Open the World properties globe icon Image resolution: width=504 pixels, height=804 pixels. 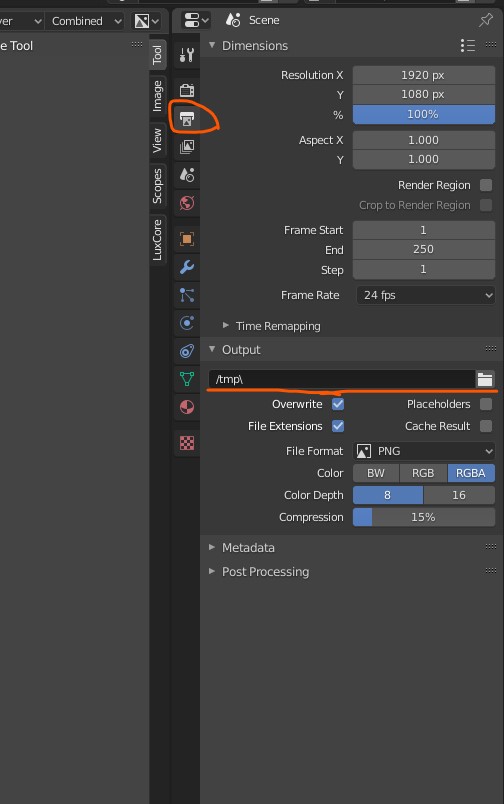click(187, 203)
